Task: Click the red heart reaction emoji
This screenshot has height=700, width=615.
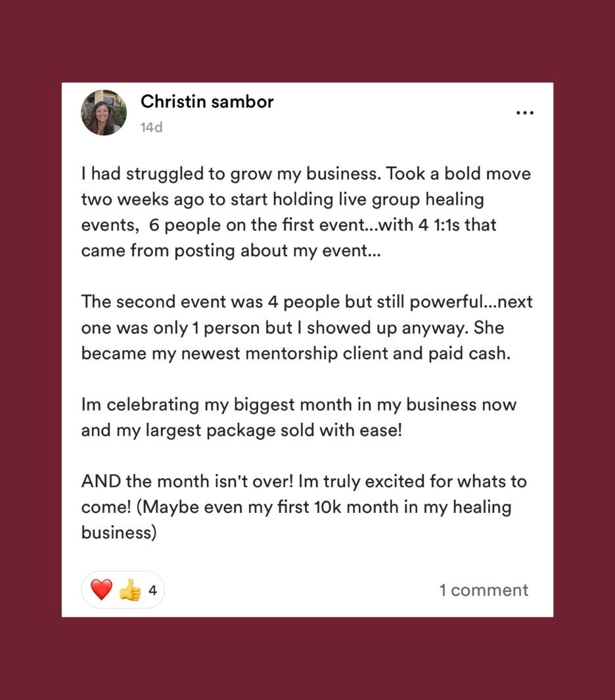Action: click(x=101, y=590)
